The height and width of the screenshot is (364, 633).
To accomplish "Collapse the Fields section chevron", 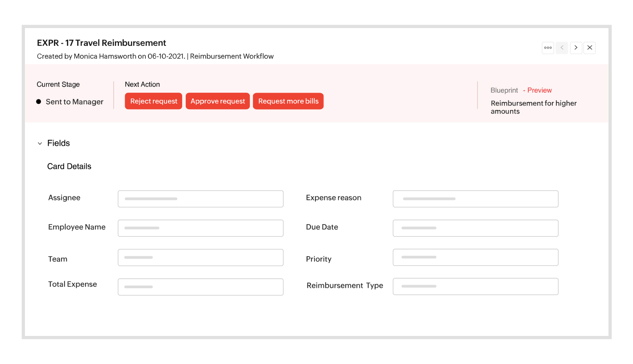I will [x=40, y=143].
